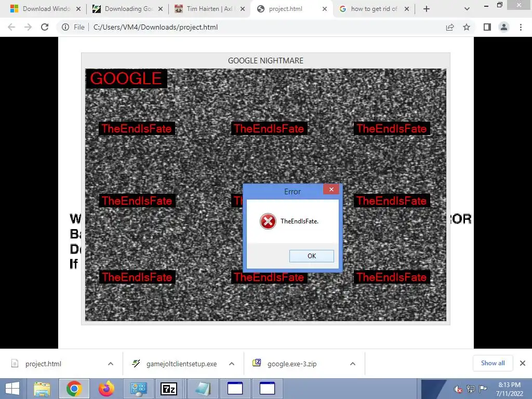This screenshot has height=399, width=532.
Task: Restore down the Chrome window
Action: [499, 5]
